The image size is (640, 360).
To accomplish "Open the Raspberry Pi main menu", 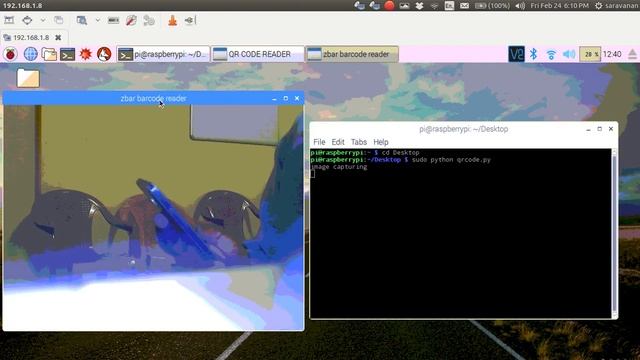I will 11,54.
